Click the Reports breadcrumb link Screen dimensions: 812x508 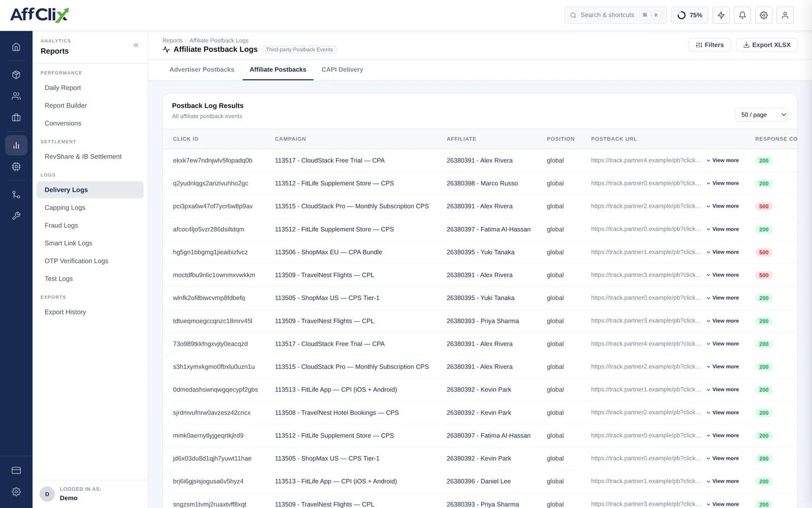(173, 41)
